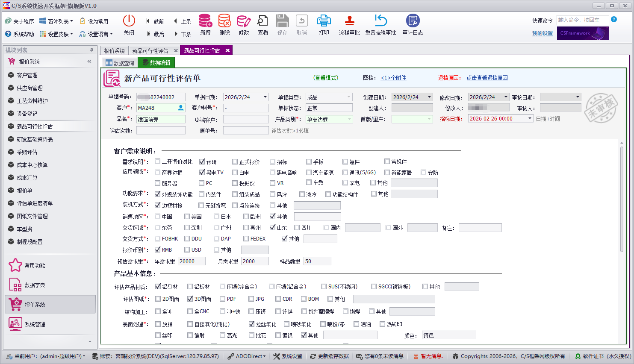
Task: Open the <1>个附件 attachment link
Action: pyautogui.click(x=393, y=78)
